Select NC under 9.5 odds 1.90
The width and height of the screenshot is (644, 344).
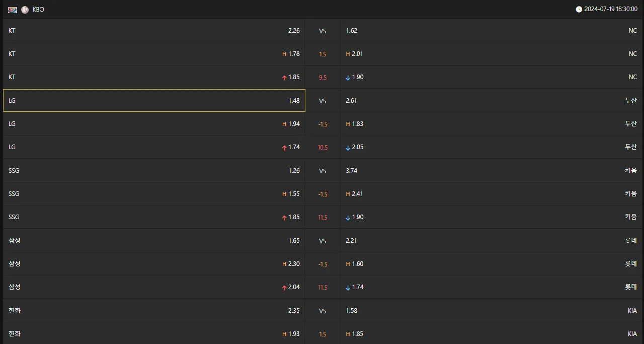(x=491, y=77)
